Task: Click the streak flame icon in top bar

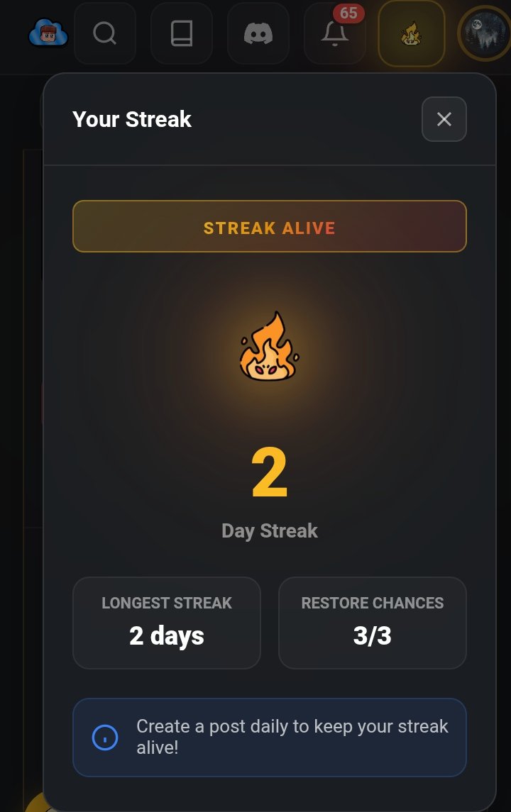Action: point(412,33)
